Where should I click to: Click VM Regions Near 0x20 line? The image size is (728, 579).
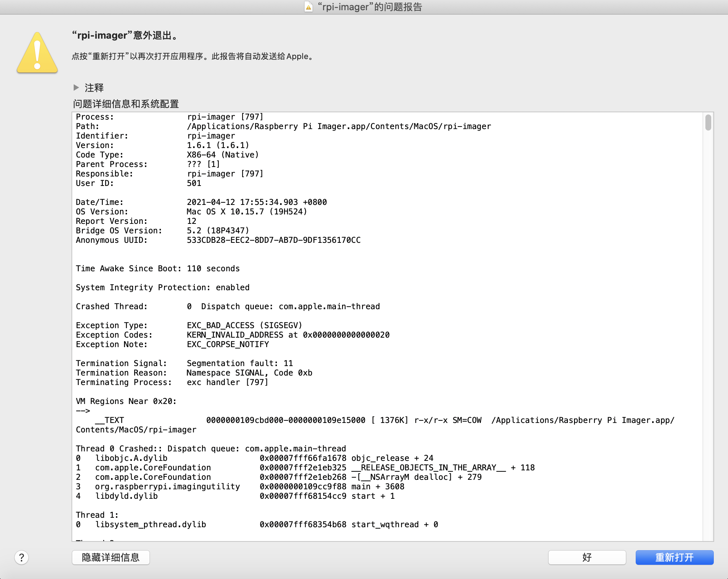126,401
